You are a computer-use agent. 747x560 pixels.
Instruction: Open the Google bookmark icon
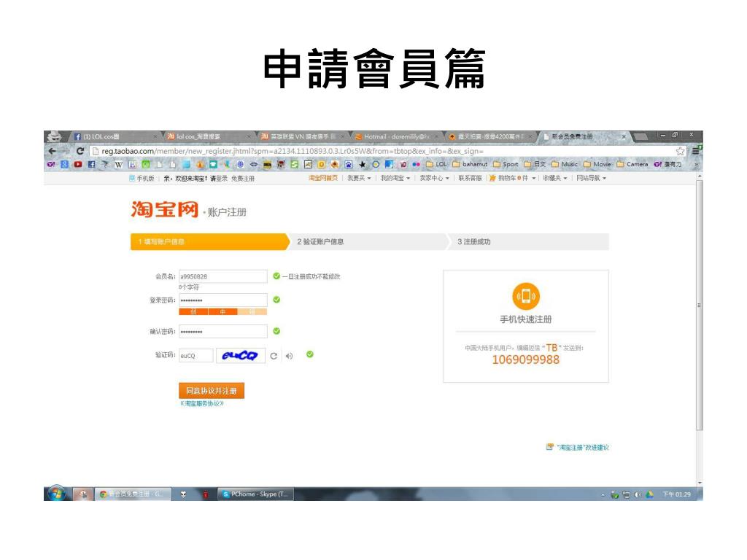click(x=64, y=164)
